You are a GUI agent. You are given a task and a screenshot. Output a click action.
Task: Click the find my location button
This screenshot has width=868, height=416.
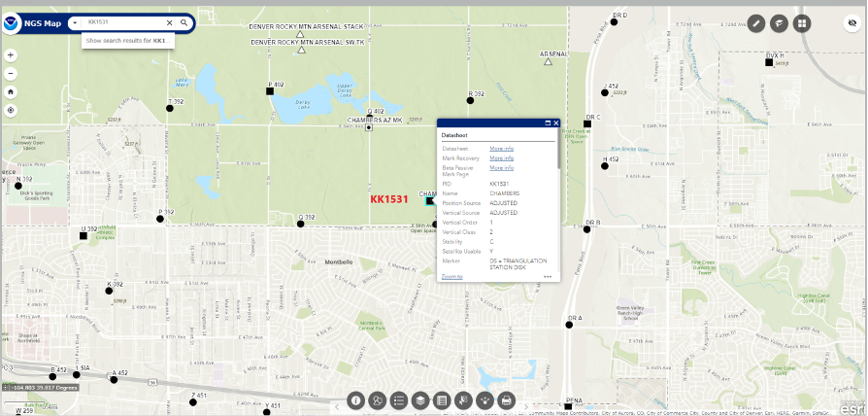(11, 110)
